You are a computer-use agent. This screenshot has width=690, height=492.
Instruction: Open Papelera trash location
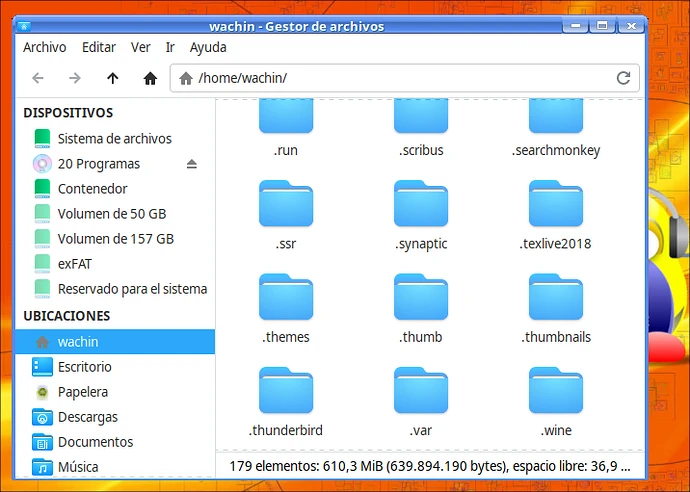tap(114, 392)
